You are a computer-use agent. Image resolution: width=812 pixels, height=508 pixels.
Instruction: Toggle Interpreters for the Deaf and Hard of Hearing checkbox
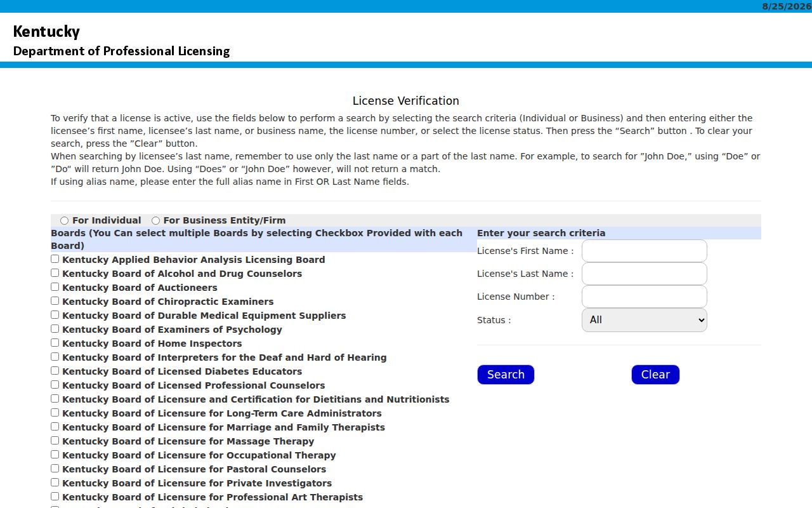click(55, 357)
